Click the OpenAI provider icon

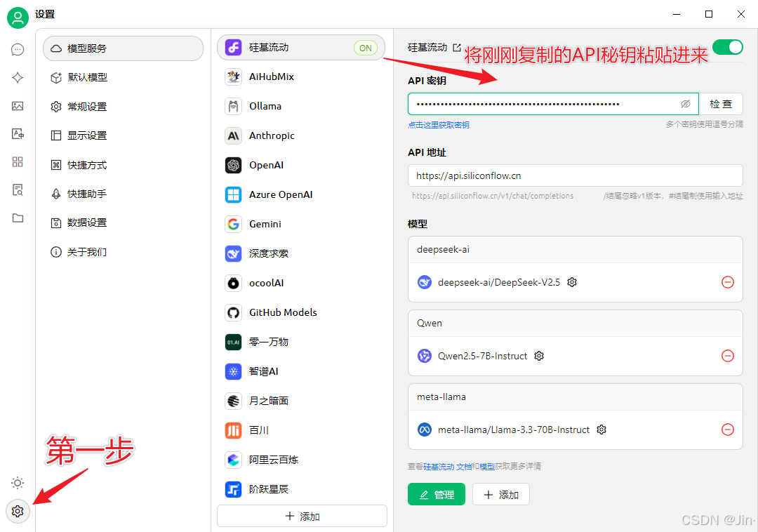234,165
